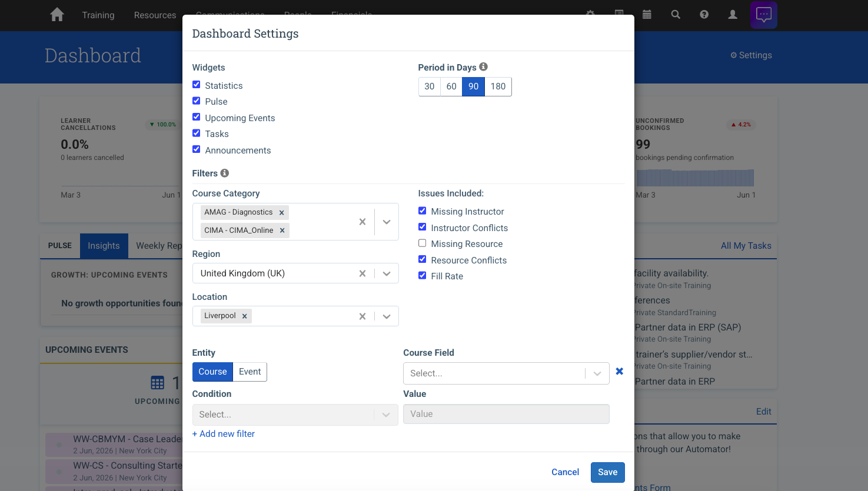868x491 pixels.
Task: Open the Resources menu
Action: (155, 15)
